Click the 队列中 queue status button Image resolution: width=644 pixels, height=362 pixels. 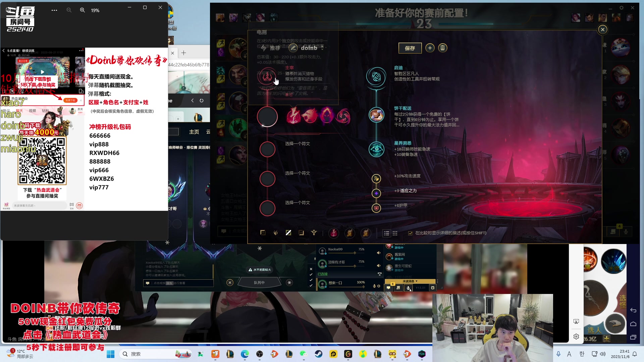coord(259,283)
